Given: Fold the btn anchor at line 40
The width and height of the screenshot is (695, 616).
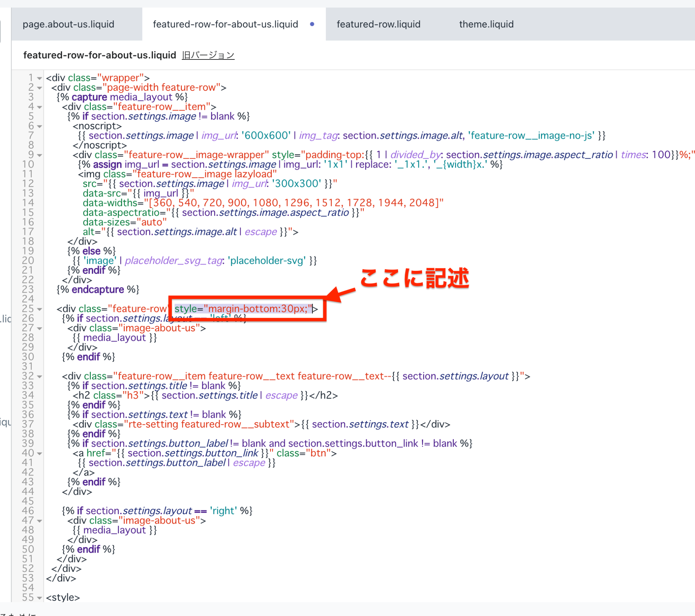Looking at the screenshot, I should 40,454.
